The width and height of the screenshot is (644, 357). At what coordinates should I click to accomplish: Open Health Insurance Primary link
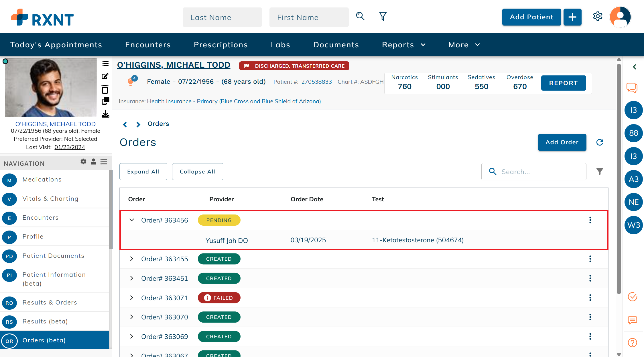234,101
